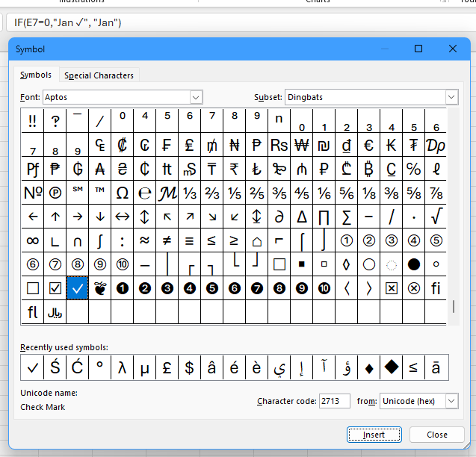Select recent a-macron letter
Screen dimensions: 476x457
tap(436, 367)
